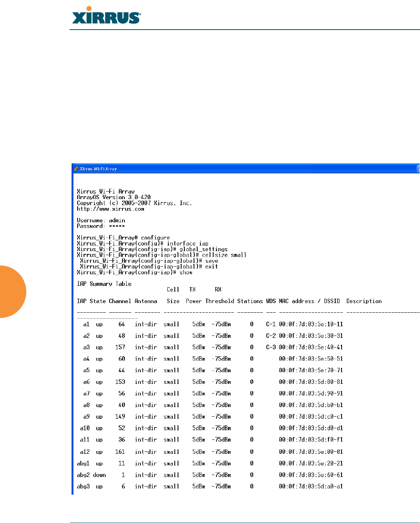Click channel '161' in row a12
Viewport: 420px width, 523px height.
point(120,452)
